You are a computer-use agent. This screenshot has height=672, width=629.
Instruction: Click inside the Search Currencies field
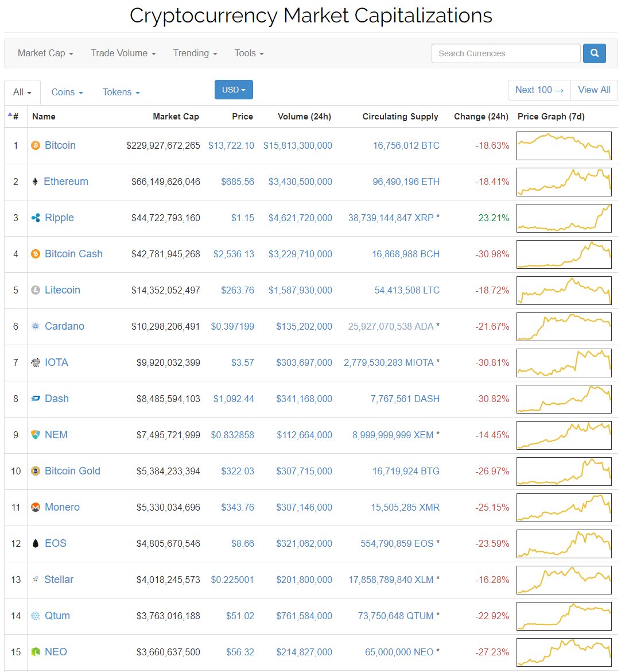(506, 53)
